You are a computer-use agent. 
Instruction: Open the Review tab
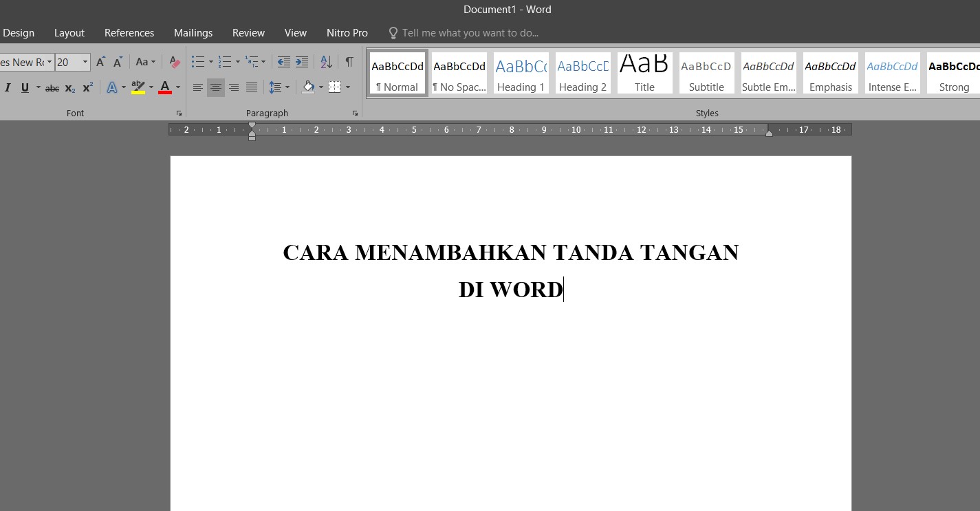248,33
